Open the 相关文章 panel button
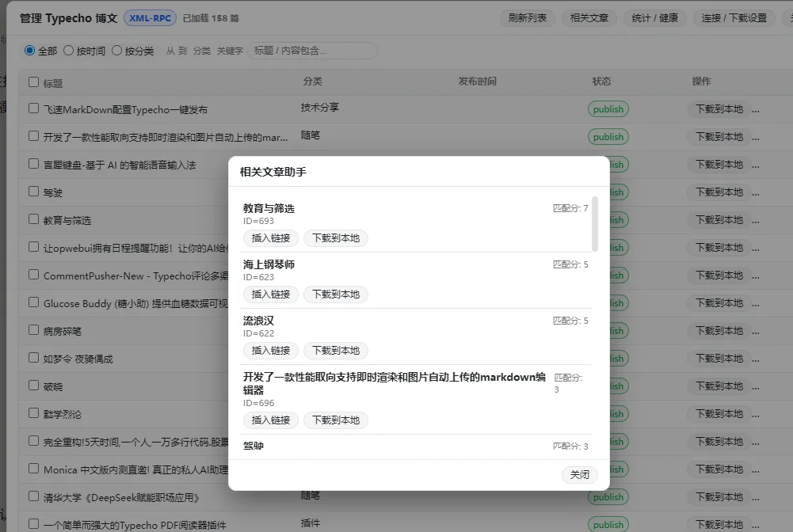The height and width of the screenshot is (532, 793). pyautogui.click(x=589, y=17)
